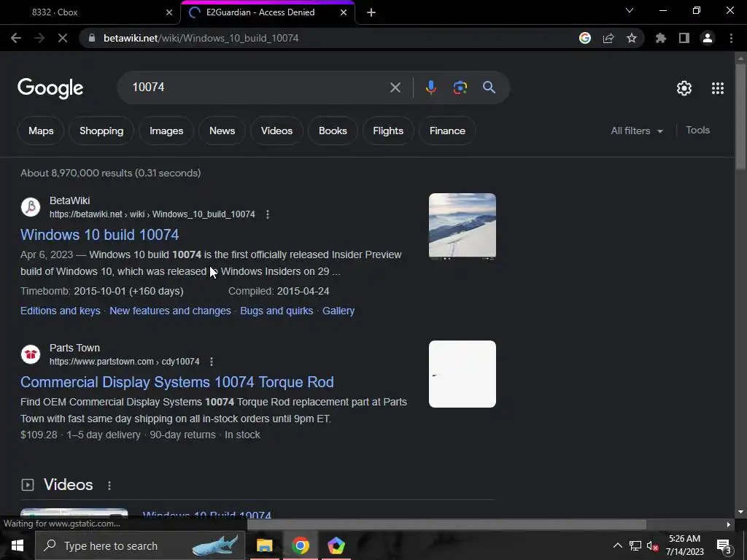Open a new browser tab

click(x=371, y=12)
